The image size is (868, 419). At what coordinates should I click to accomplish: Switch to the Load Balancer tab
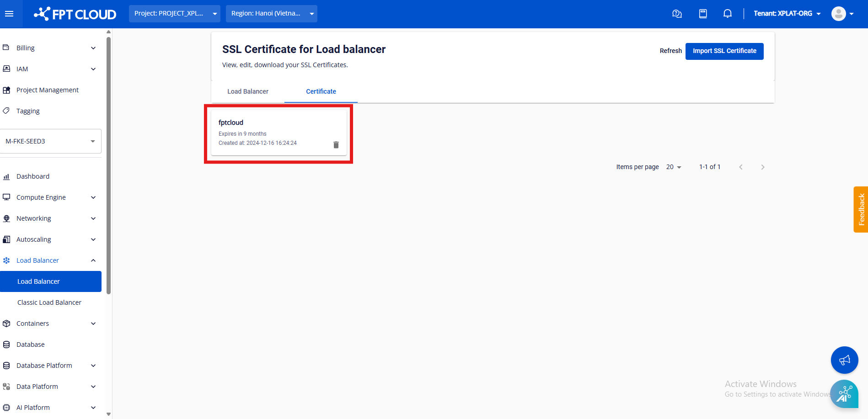tap(248, 91)
